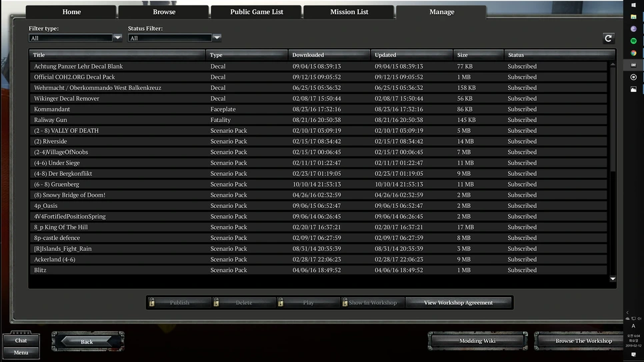Sort by the Downloaded column header
The image size is (644, 362).
329,55
